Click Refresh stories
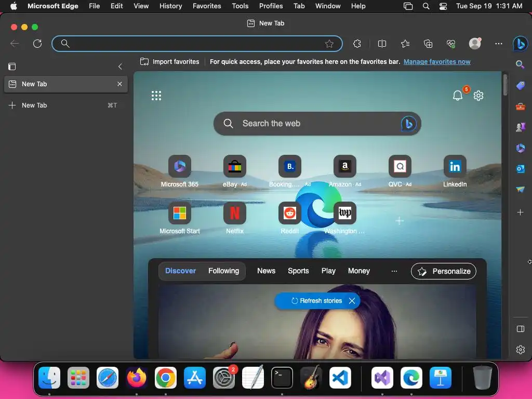The width and height of the screenshot is (532, 399). (316, 301)
